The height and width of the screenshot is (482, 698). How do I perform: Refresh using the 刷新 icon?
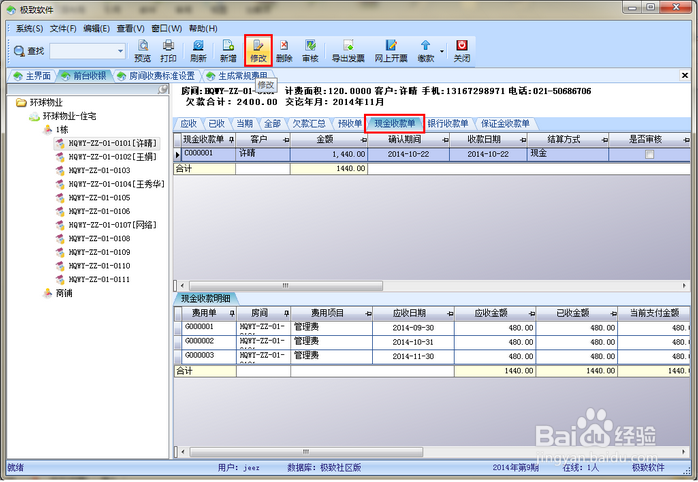198,51
